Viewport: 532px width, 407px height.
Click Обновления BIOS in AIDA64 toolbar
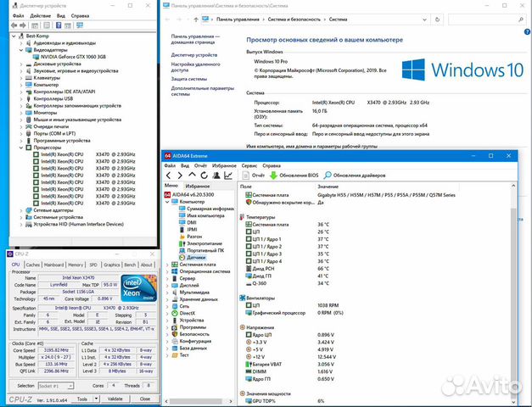[294, 176]
